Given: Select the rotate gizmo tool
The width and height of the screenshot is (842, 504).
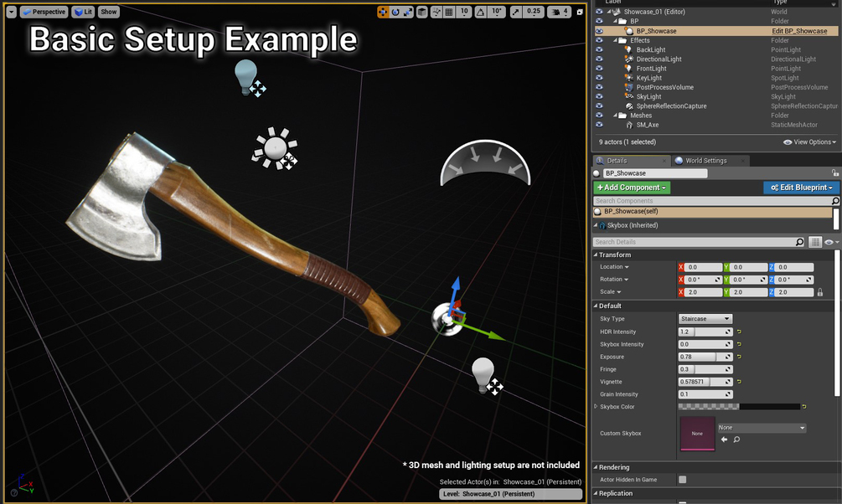Looking at the screenshot, I should 395,12.
